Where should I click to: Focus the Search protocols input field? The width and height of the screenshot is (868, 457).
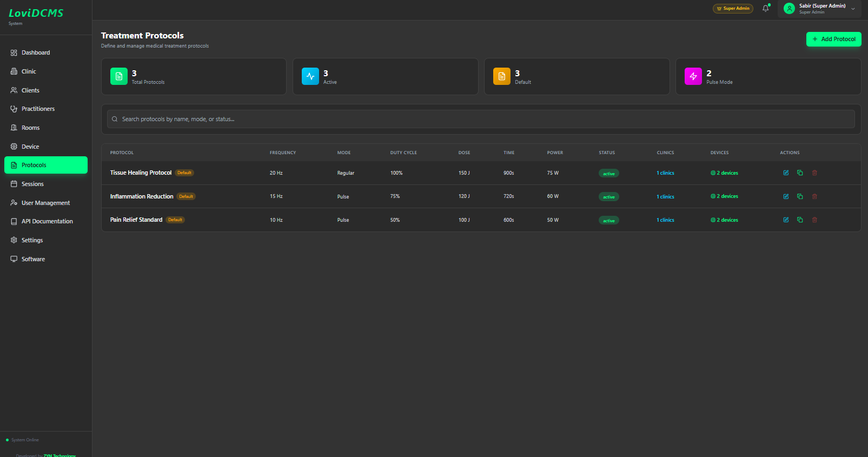tap(481, 120)
